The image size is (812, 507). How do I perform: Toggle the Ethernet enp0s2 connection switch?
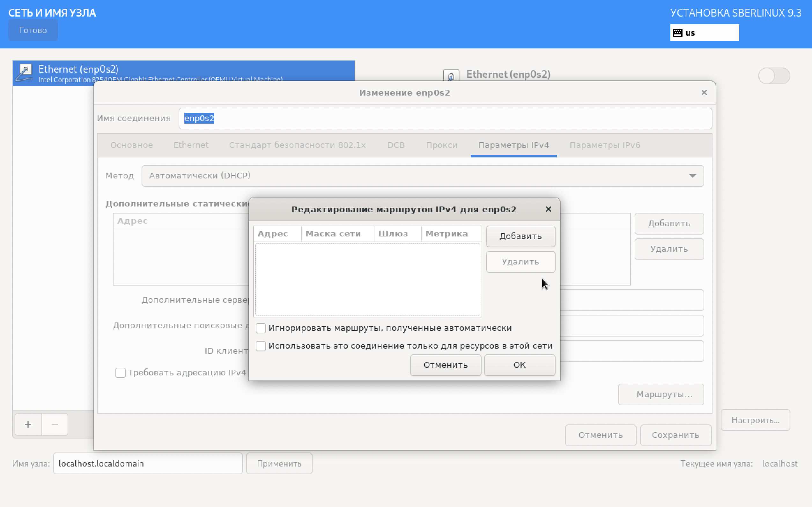pyautogui.click(x=774, y=76)
